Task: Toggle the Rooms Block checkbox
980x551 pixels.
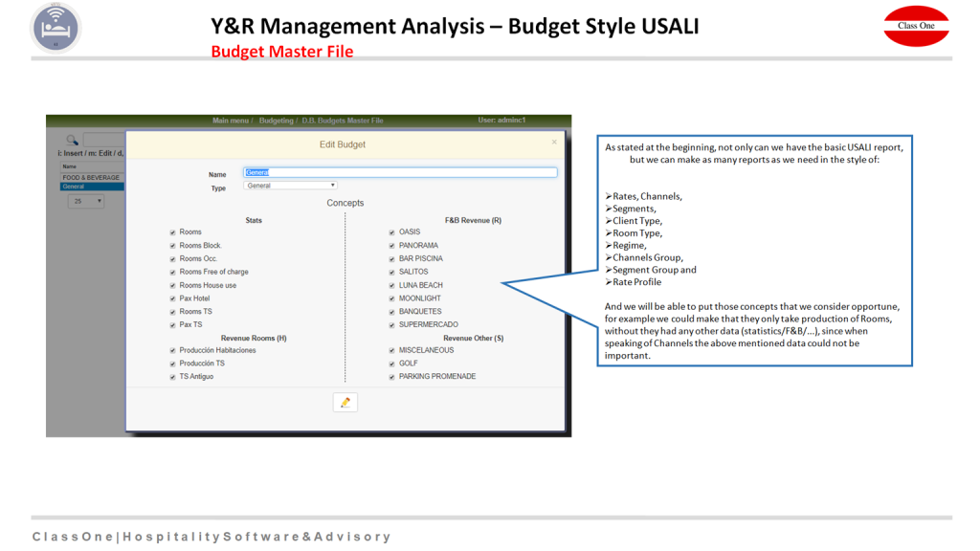Action: (172, 246)
